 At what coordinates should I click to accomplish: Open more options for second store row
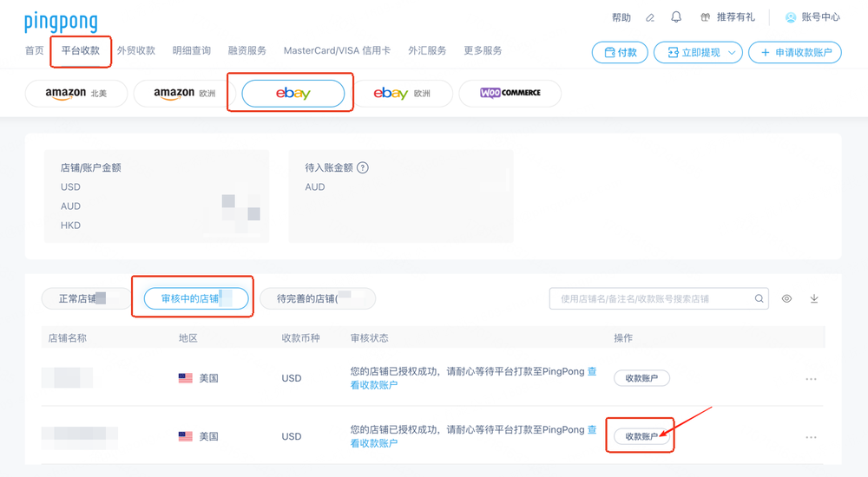[x=811, y=437]
